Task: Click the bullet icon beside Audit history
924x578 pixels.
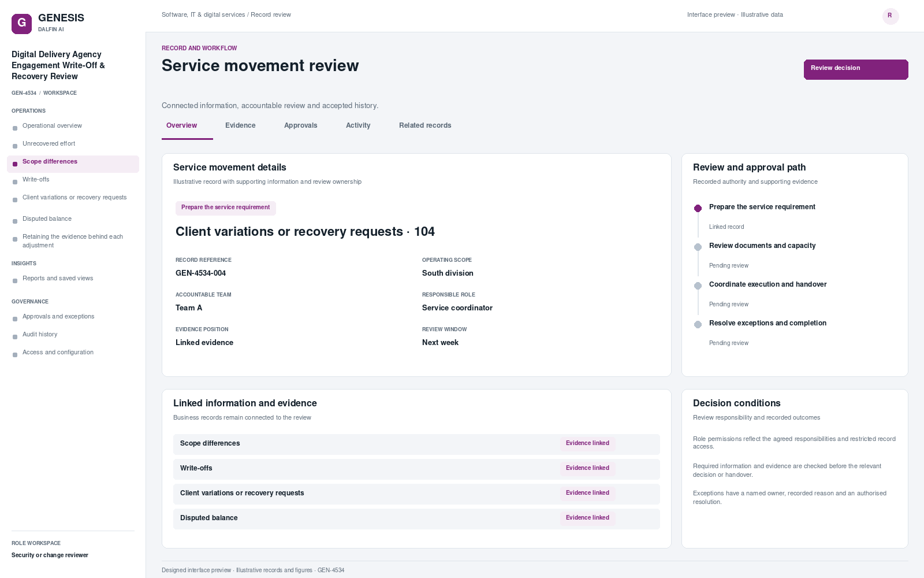Action: tap(15, 337)
